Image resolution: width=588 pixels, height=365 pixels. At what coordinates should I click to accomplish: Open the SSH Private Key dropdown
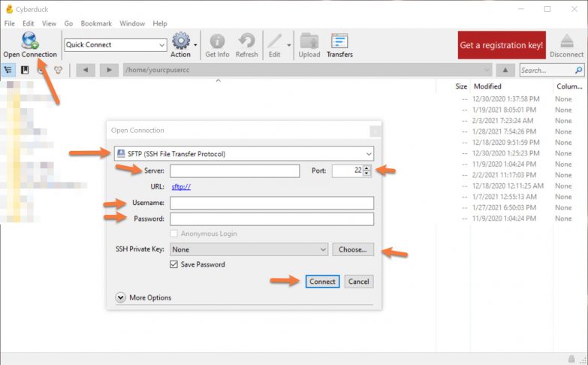coord(249,249)
